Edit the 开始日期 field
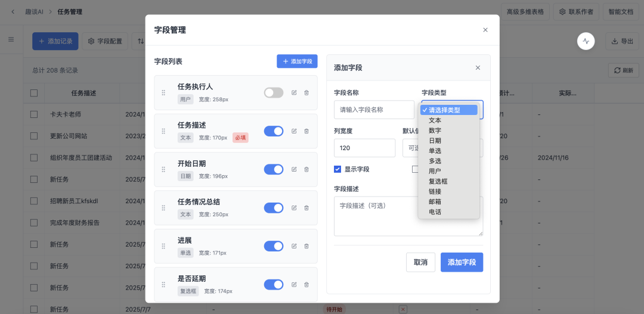This screenshot has width=644, height=314. coord(294,170)
